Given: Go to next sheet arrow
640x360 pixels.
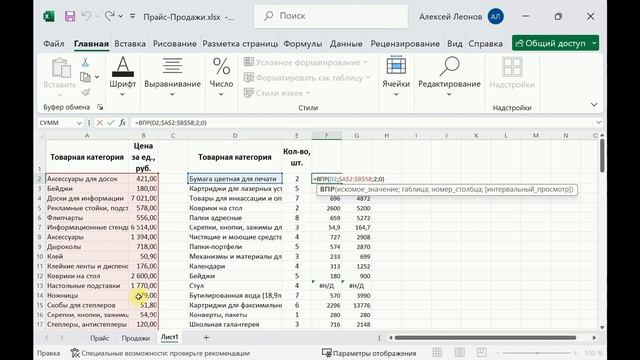Looking at the screenshot, I should (62, 338).
